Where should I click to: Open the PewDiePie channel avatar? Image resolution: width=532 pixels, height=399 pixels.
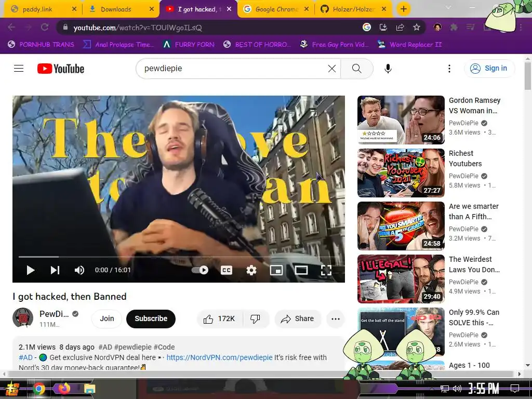coord(23,318)
